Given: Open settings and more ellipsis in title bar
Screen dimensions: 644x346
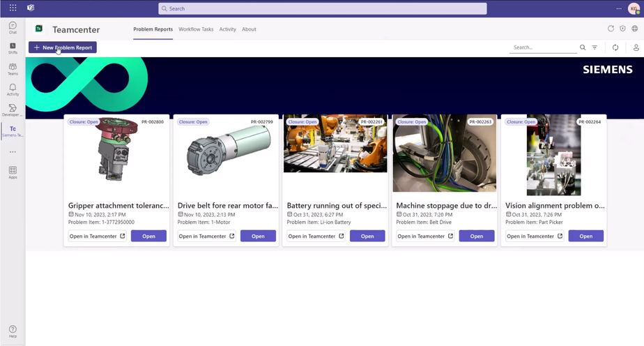Looking at the screenshot, I should click(x=619, y=8).
